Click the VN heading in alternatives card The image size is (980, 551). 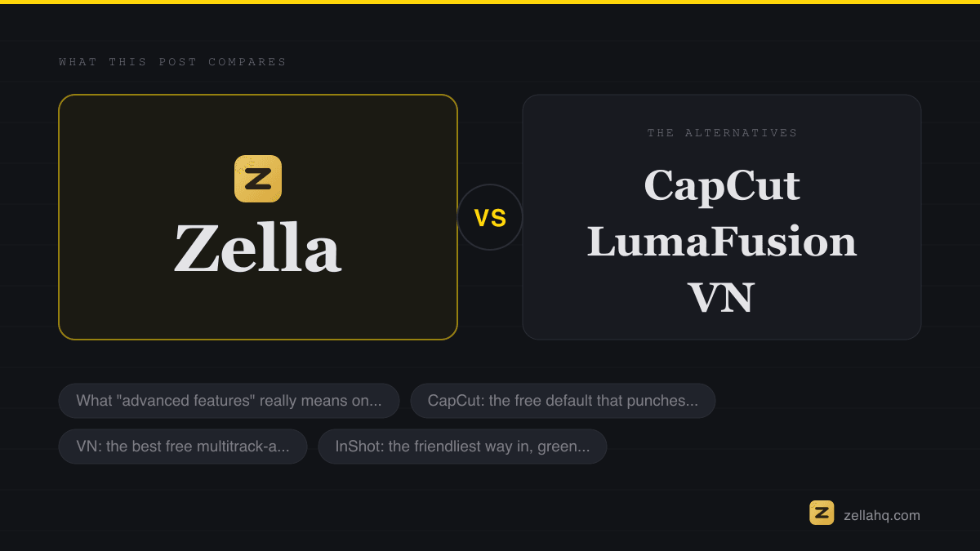click(x=721, y=298)
